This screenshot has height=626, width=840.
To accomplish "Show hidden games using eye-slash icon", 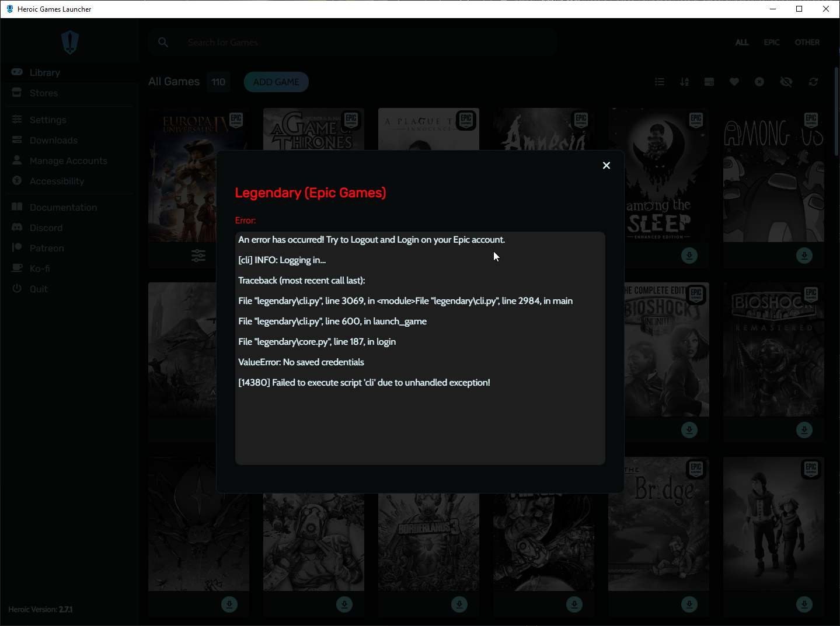I will click(786, 82).
